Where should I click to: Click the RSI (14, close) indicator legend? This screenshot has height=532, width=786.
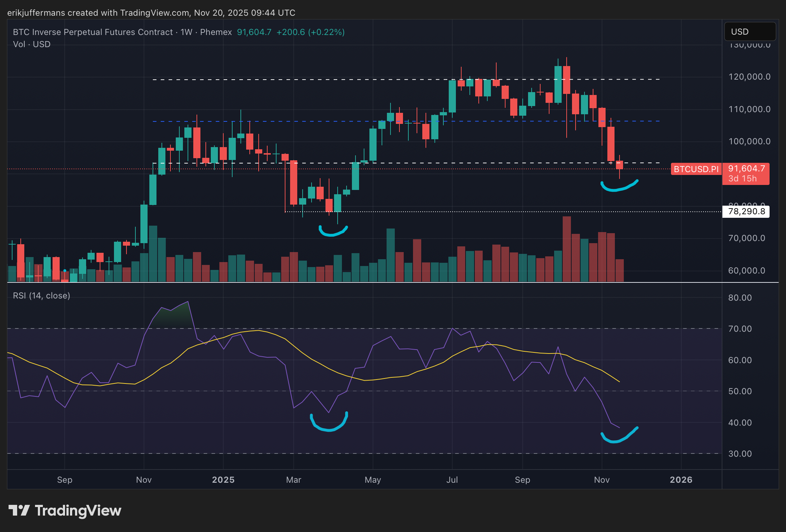pos(41,296)
